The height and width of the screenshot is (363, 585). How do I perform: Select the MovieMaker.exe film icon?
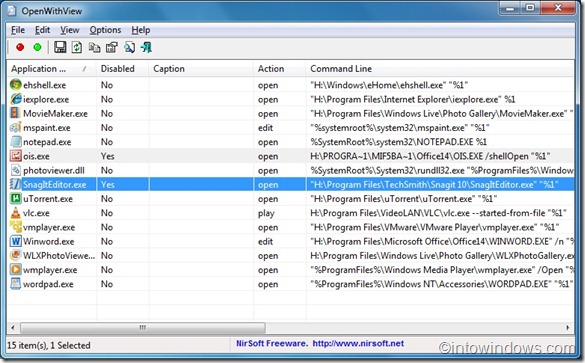pyautogui.click(x=15, y=113)
